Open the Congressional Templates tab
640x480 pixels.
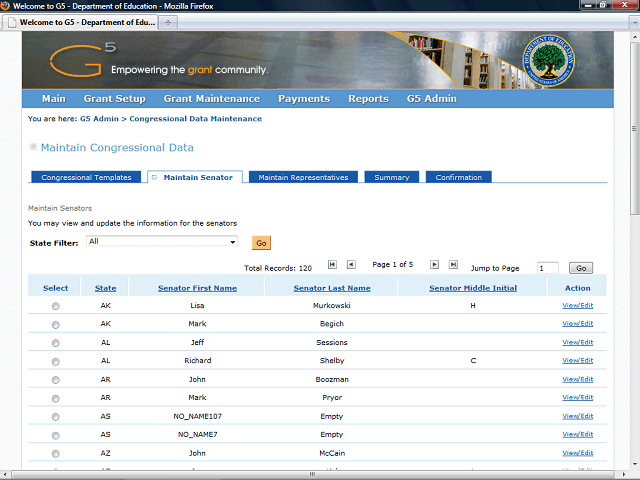point(86,177)
